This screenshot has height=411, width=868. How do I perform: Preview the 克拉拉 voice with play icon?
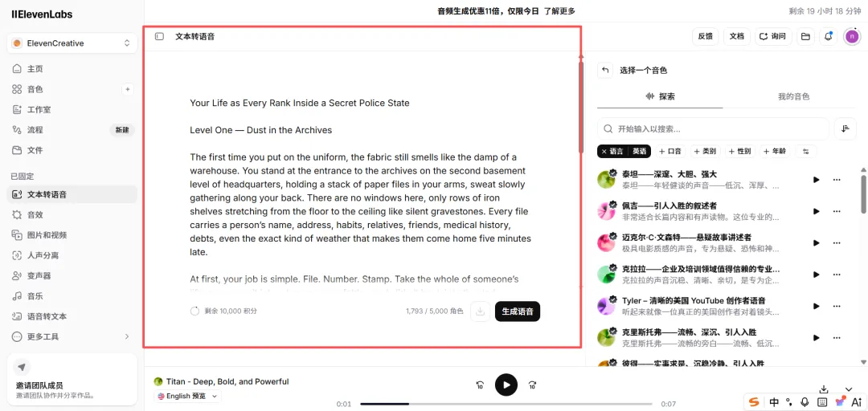coord(816,275)
